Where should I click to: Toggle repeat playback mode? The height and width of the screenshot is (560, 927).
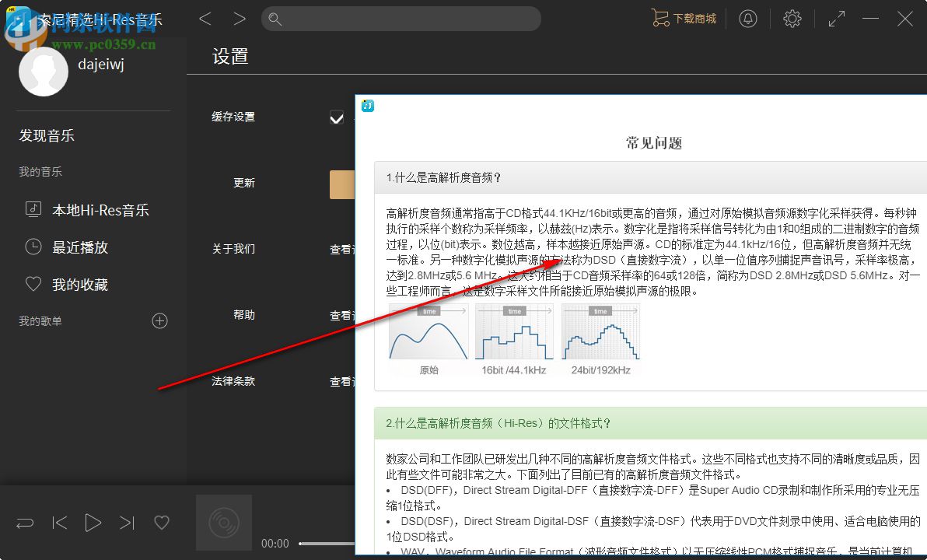pyautogui.click(x=24, y=523)
